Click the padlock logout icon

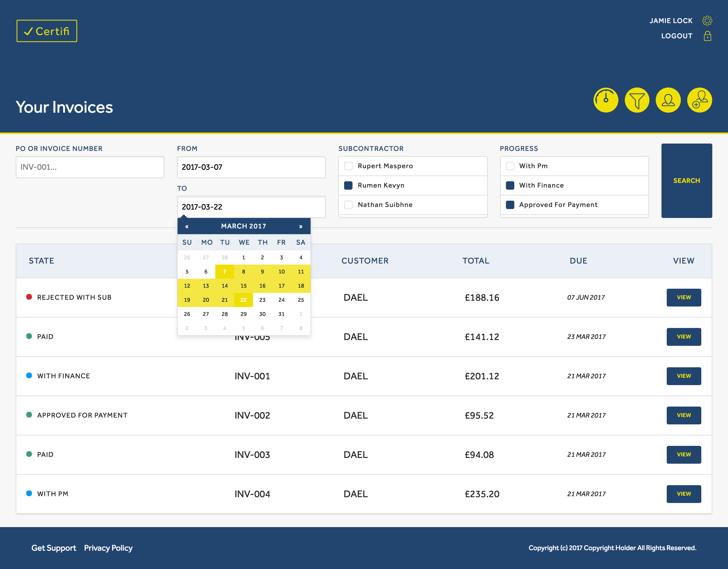coord(707,36)
